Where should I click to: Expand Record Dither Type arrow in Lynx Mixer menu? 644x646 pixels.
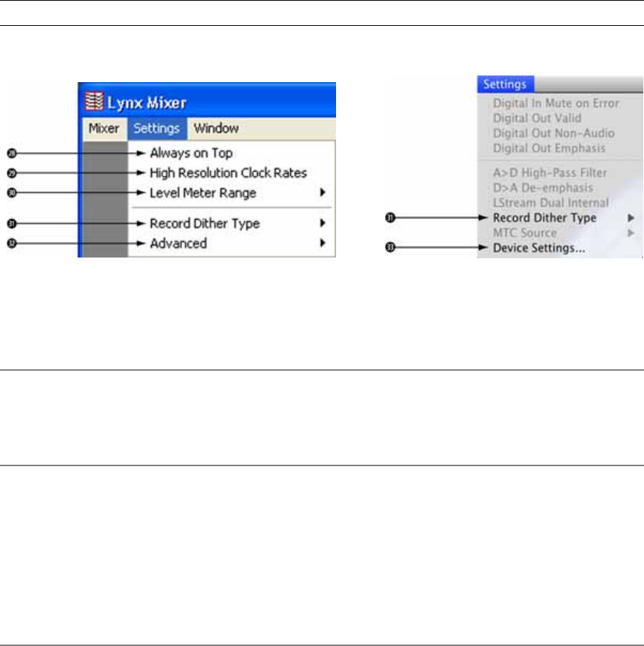pos(323,223)
